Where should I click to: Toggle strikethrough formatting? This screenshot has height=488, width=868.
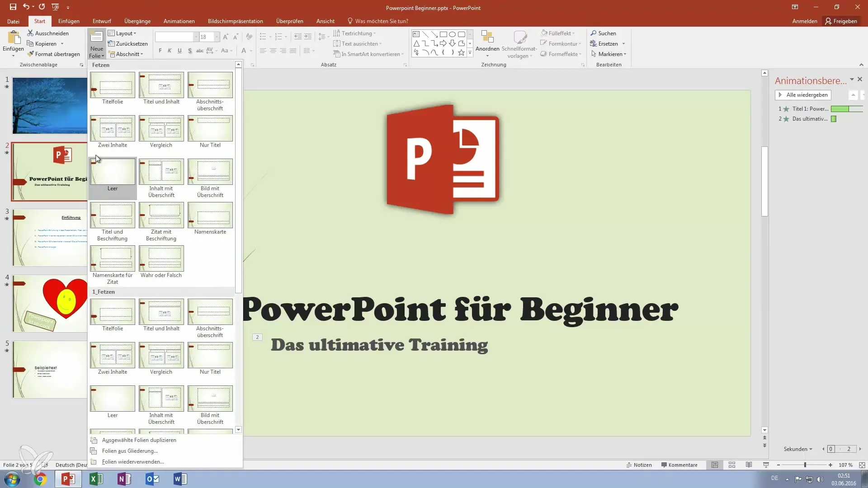199,51
